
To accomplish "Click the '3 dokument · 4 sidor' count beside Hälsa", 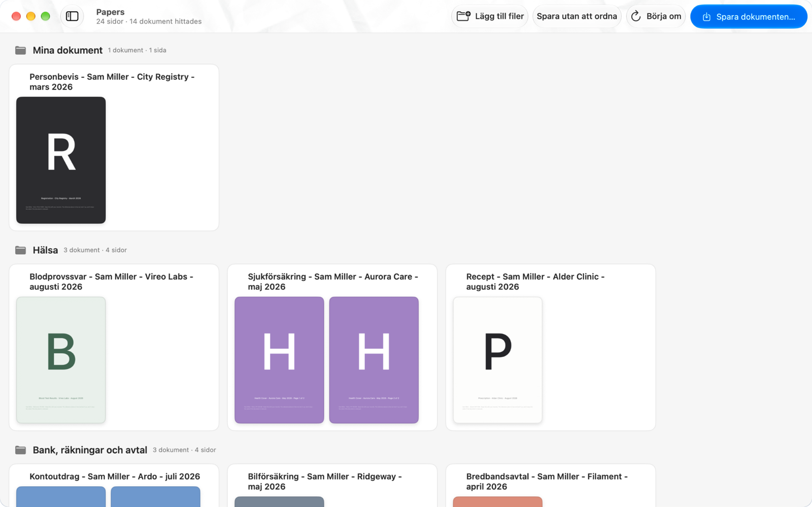I will point(95,250).
